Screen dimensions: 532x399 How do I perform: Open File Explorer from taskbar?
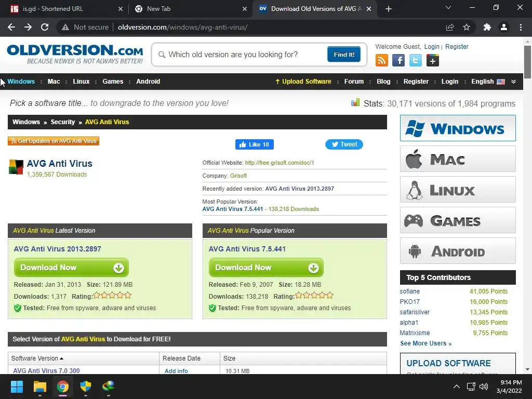coord(39,387)
